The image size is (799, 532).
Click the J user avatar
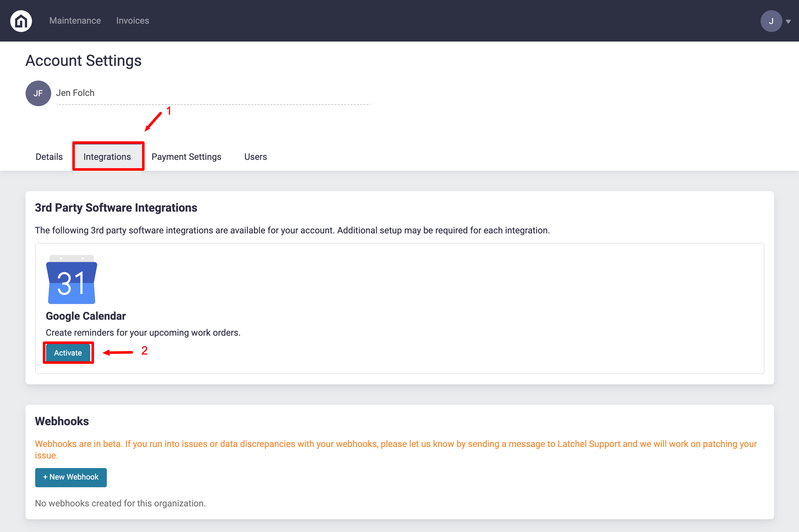tap(771, 21)
